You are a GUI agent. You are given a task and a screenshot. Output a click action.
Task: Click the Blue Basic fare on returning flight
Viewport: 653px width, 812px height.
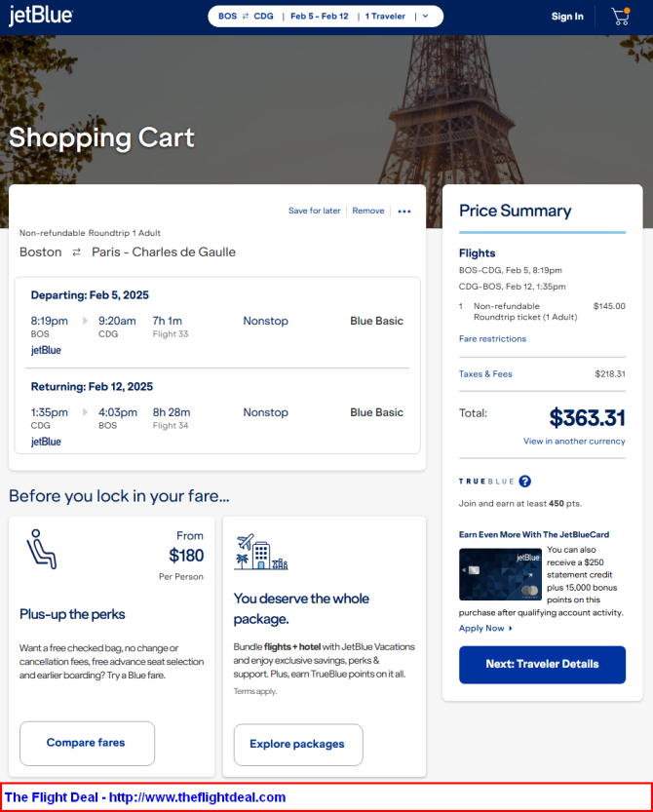click(x=376, y=412)
